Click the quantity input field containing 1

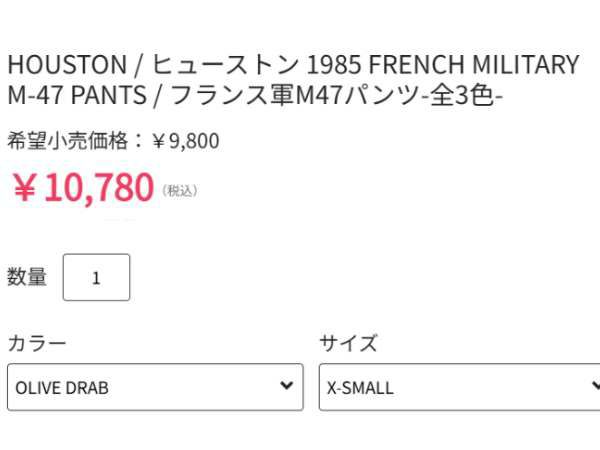(96, 278)
